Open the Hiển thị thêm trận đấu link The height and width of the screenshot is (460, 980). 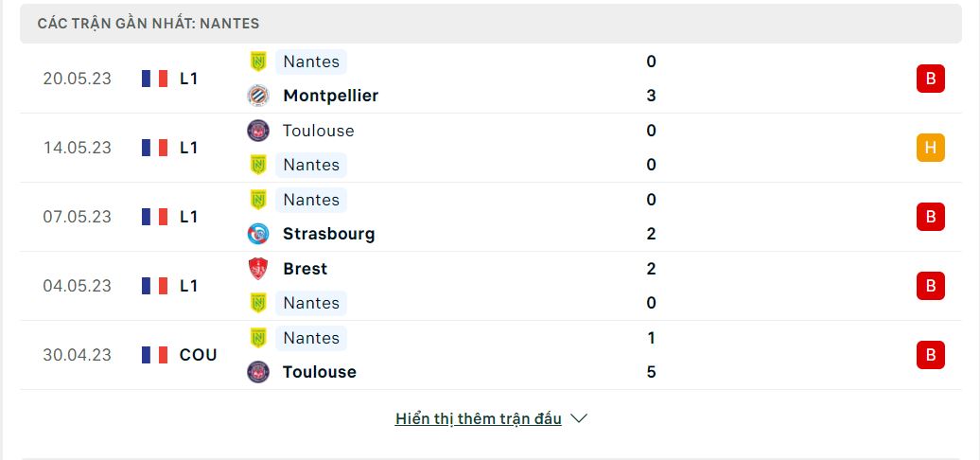pyautogui.click(x=478, y=418)
